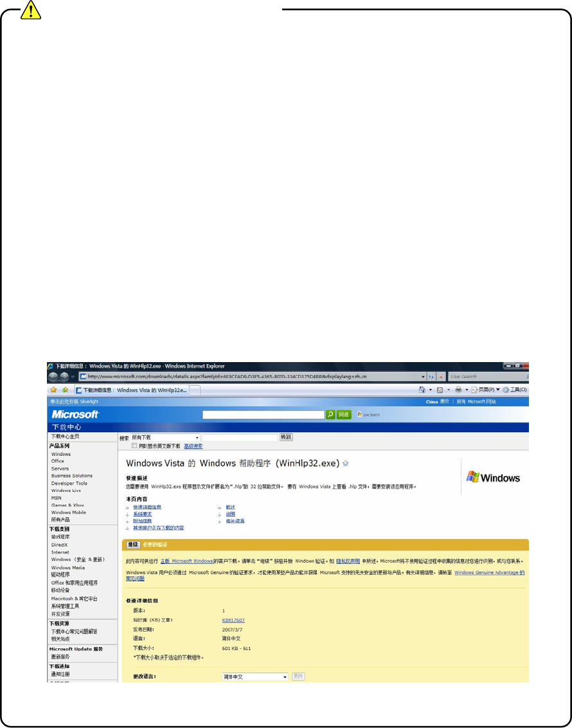The height and width of the screenshot is (728, 572).
Task: Click the 正版 Microsoft Windows link
Action: click(x=186, y=561)
